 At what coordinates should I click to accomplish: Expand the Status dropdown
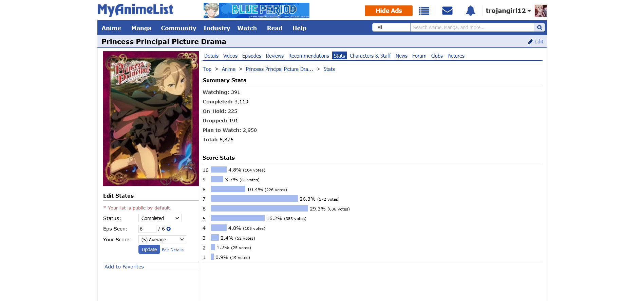(x=160, y=218)
